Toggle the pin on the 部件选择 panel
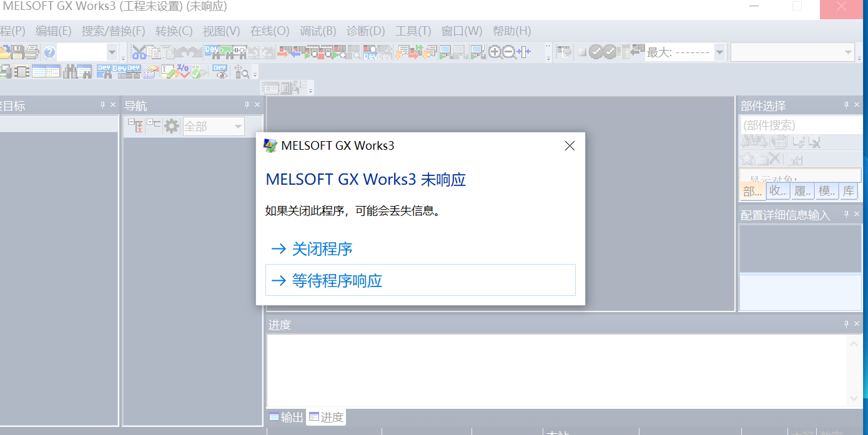The image size is (868, 435). 846,105
